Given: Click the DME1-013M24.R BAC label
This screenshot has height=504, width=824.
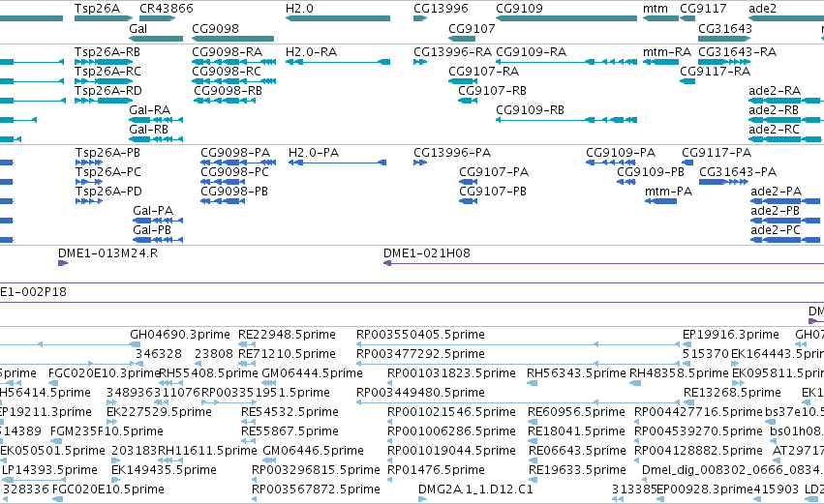Looking at the screenshot, I should [107, 253].
